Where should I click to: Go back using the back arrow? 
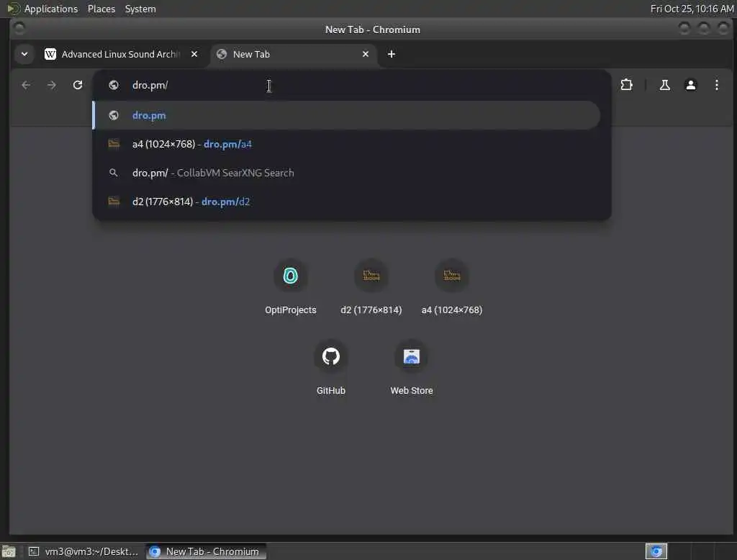pyautogui.click(x=26, y=85)
